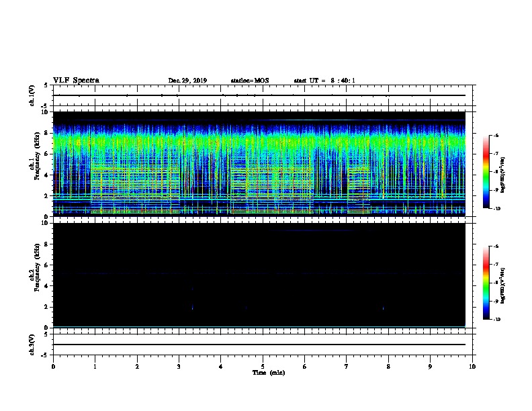This screenshot has height=411, width=532.
Task: Click the ch.3 waveform trace panel
Action: [x=263, y=345]
